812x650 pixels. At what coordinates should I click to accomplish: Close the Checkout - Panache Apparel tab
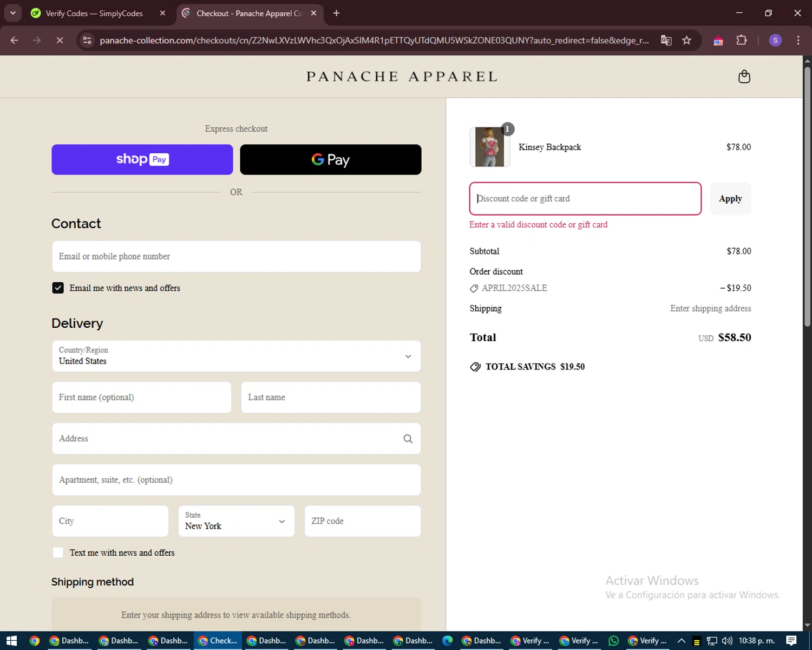coord(313,13)
